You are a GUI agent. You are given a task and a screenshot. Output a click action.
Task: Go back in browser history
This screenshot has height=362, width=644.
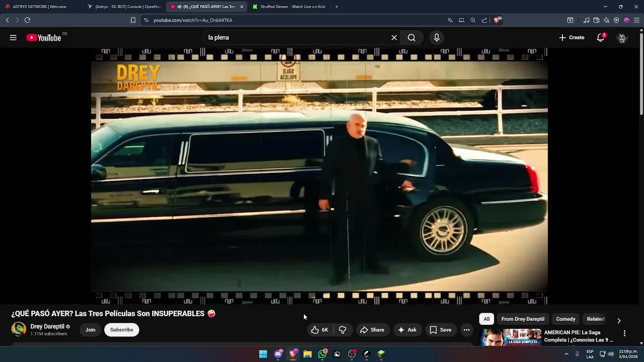(x=8, y=20)
